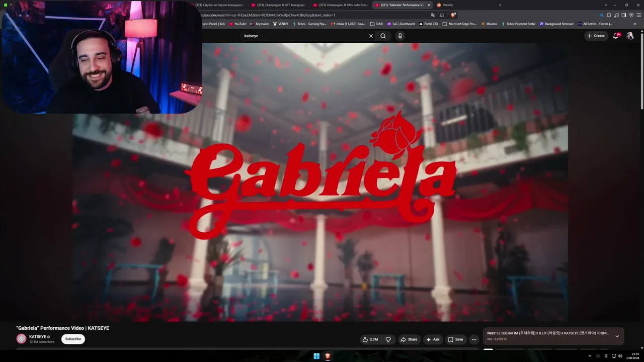The width and height of the screenshot is (644, 362).
Task: Open the Mixamo bookmark
Action: point(489,24)
